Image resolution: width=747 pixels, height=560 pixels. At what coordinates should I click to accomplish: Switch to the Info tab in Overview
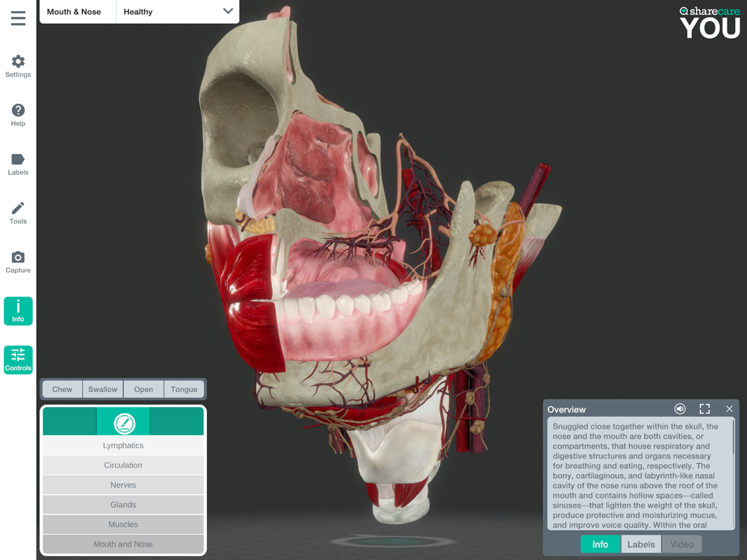pos(601,544)
